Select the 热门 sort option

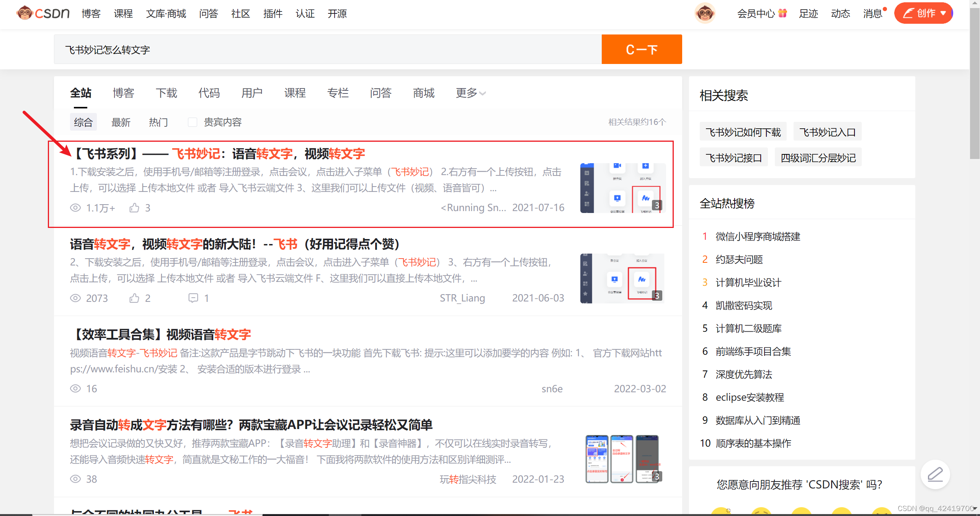tap(158, 122)
